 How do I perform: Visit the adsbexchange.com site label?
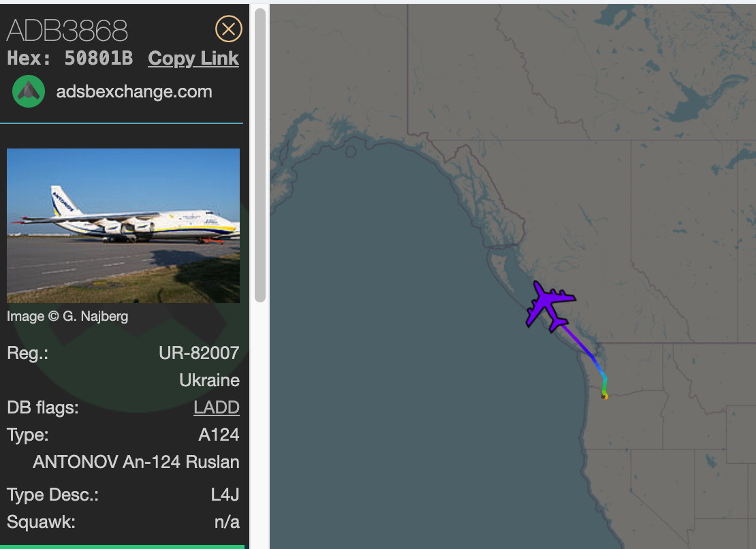tap(134, 92)
